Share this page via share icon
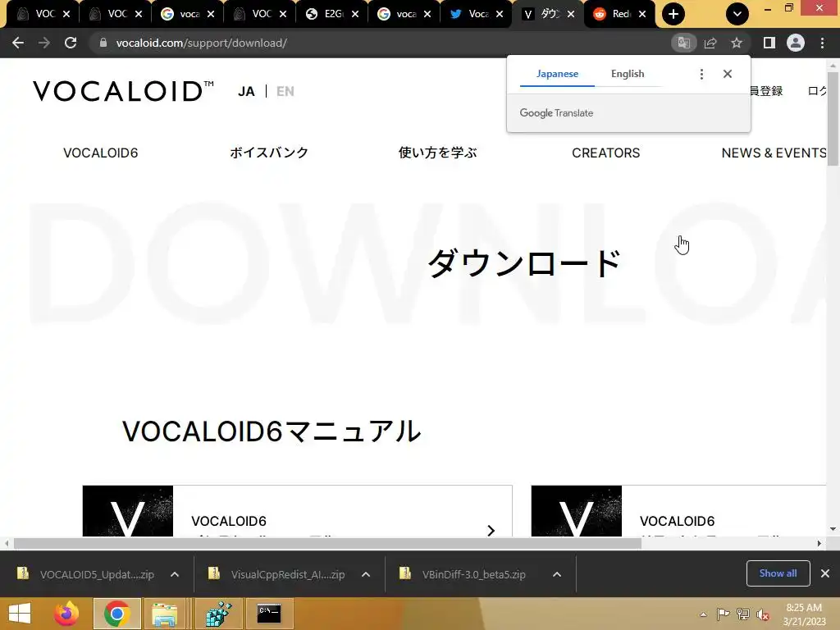The height and width of the screenshot is (630, 840). (710, 43)
